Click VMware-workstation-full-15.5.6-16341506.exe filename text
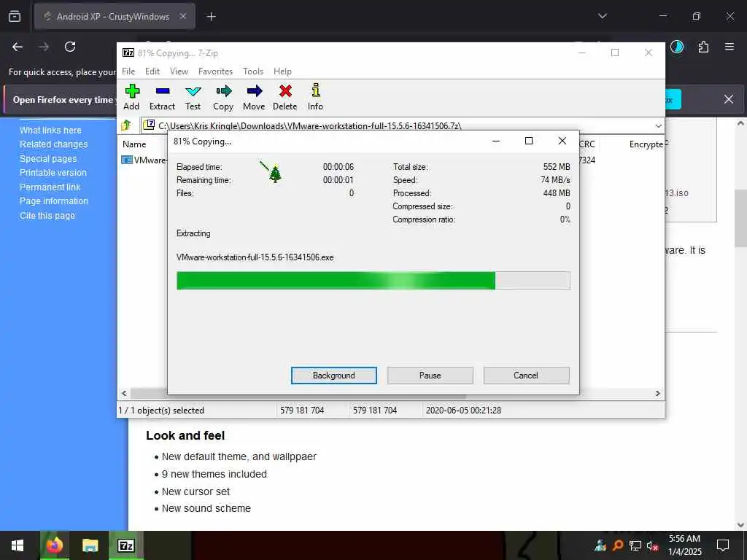 (255, 257)
